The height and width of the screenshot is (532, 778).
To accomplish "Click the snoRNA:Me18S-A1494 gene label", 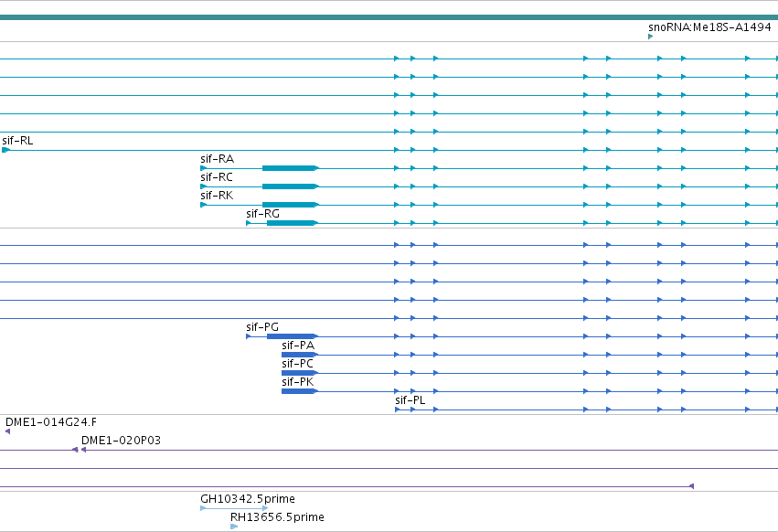I will [709, 27].
